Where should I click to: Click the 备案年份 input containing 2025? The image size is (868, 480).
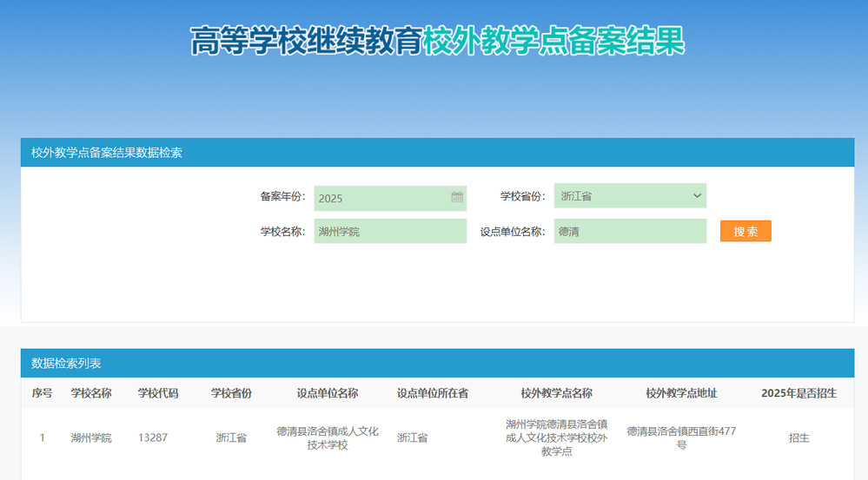pos(382,198)
